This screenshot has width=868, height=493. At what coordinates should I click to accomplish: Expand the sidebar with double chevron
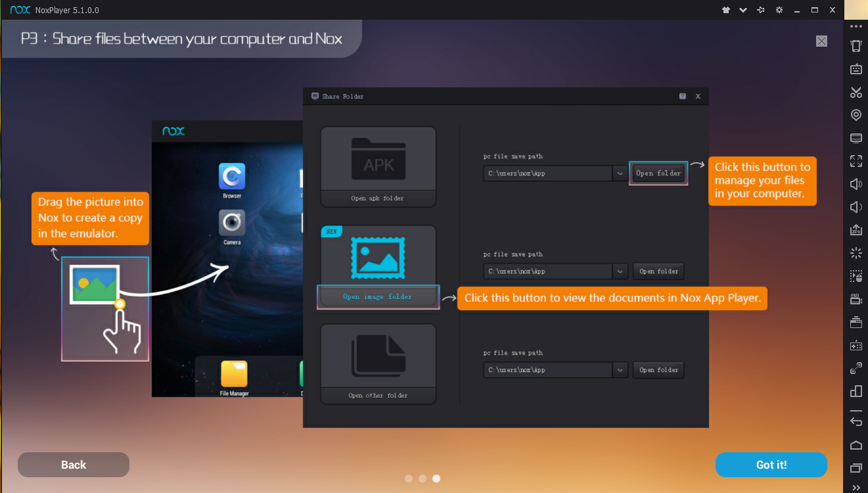[856, 487]
